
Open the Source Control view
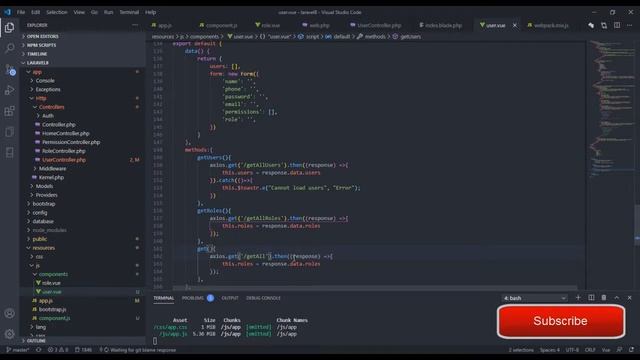point(9,69)
